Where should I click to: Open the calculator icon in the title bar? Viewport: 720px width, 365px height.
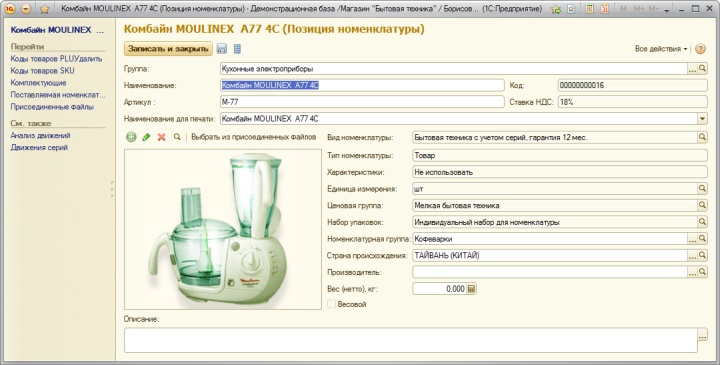pyautogui.click(x=590, y=9)
